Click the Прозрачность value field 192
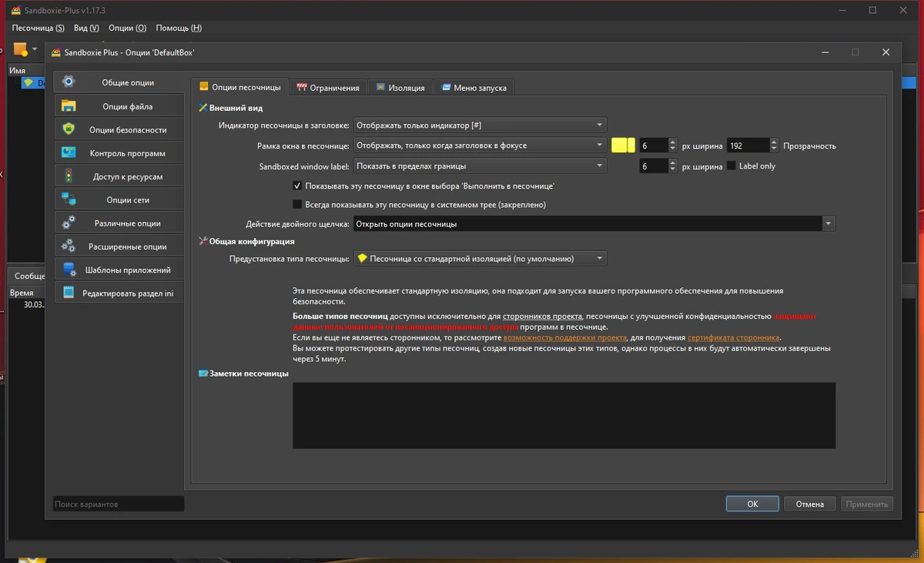924x563 pixels. (748, 145)
